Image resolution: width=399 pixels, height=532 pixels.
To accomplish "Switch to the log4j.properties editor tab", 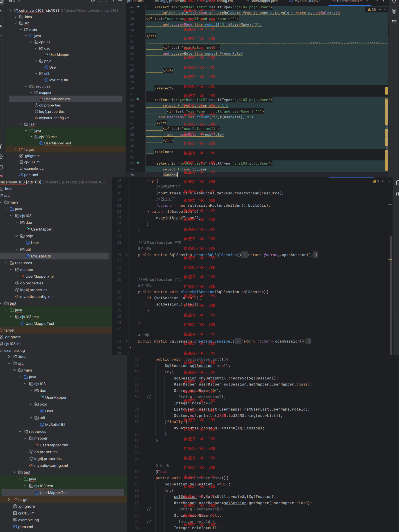I will click(x=170, y=1).
